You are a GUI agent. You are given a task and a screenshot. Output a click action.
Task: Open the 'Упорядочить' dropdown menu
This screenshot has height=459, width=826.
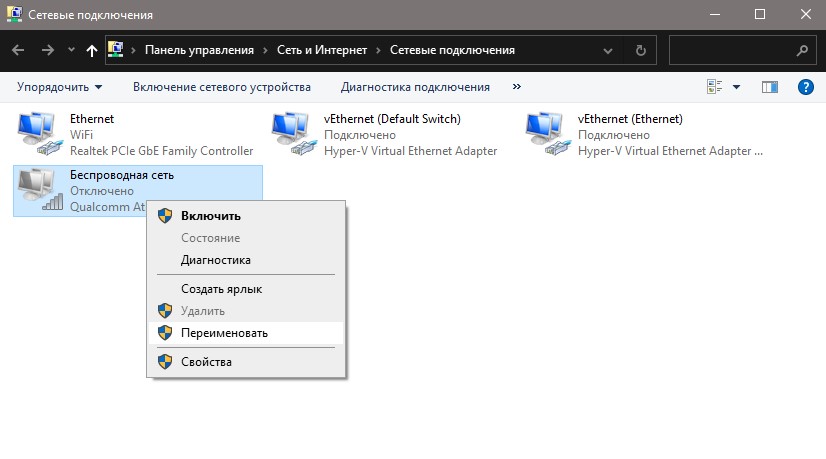pos(60,87)
